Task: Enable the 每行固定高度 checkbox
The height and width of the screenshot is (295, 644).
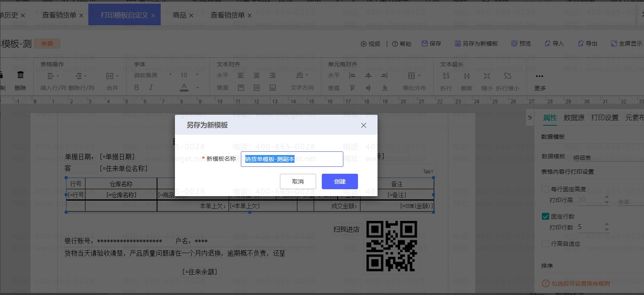Action: [x=546, y=189]
